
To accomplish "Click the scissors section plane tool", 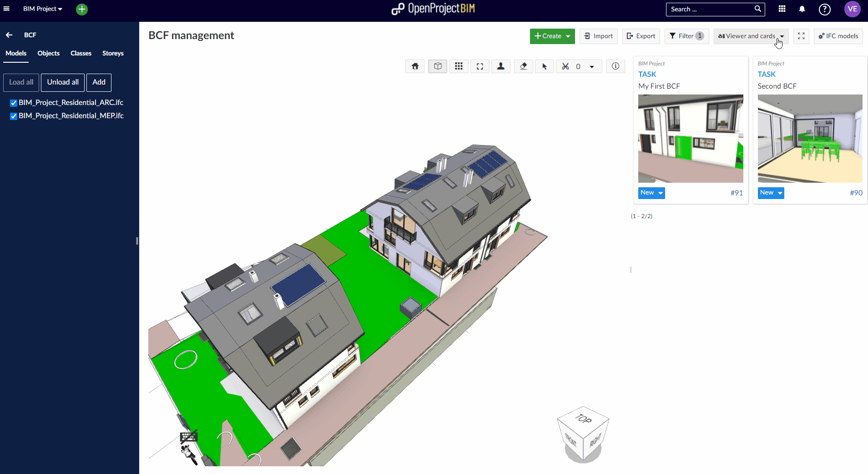I will coord(565,66).
